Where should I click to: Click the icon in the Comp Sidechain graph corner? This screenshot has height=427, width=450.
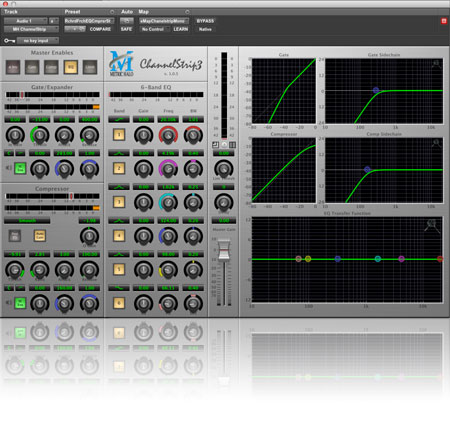coord(436,143)
